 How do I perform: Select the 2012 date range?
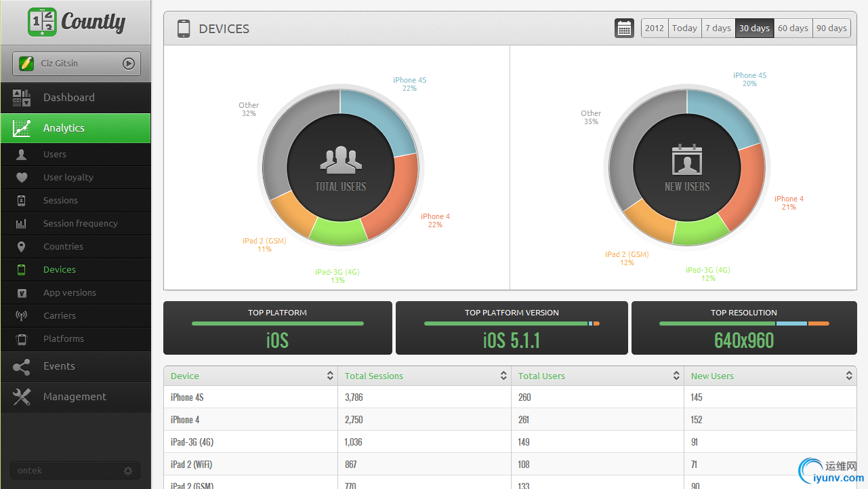pyautogui.click(x=655, y=28)
